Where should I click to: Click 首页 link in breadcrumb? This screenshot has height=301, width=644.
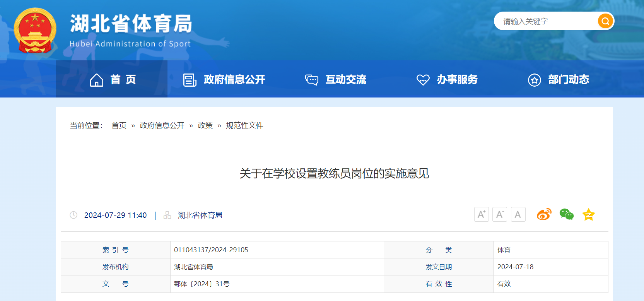119,125
